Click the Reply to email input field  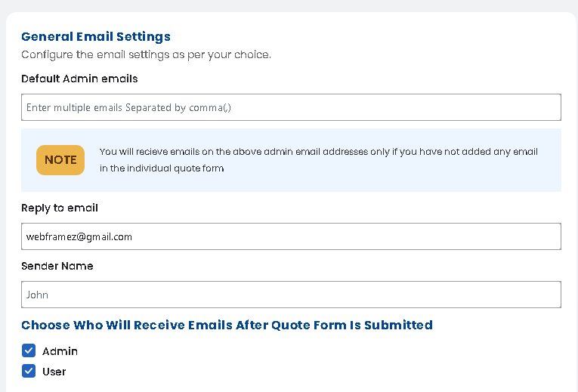pos(291,236)
